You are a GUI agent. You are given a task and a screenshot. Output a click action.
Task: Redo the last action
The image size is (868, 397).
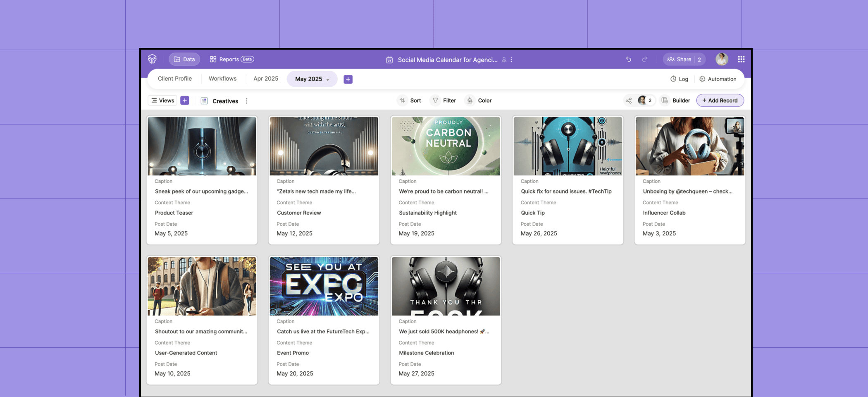(x=644, y=59)
